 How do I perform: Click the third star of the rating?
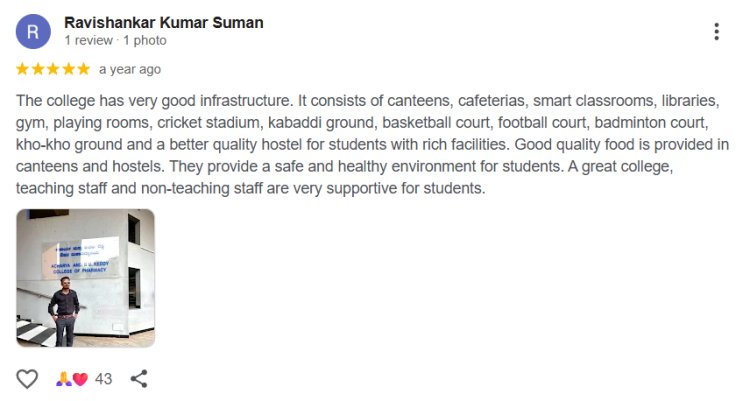[53, 69]
